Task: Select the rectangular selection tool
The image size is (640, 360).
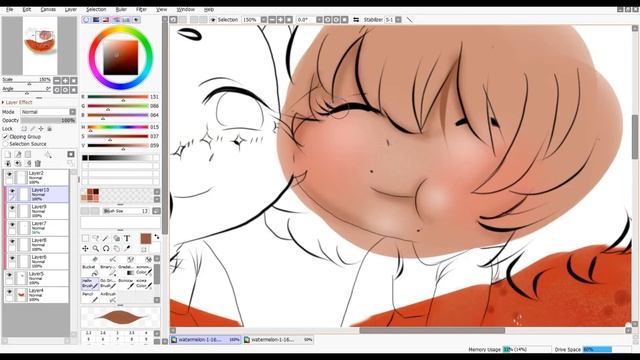Action: point(85,238)
